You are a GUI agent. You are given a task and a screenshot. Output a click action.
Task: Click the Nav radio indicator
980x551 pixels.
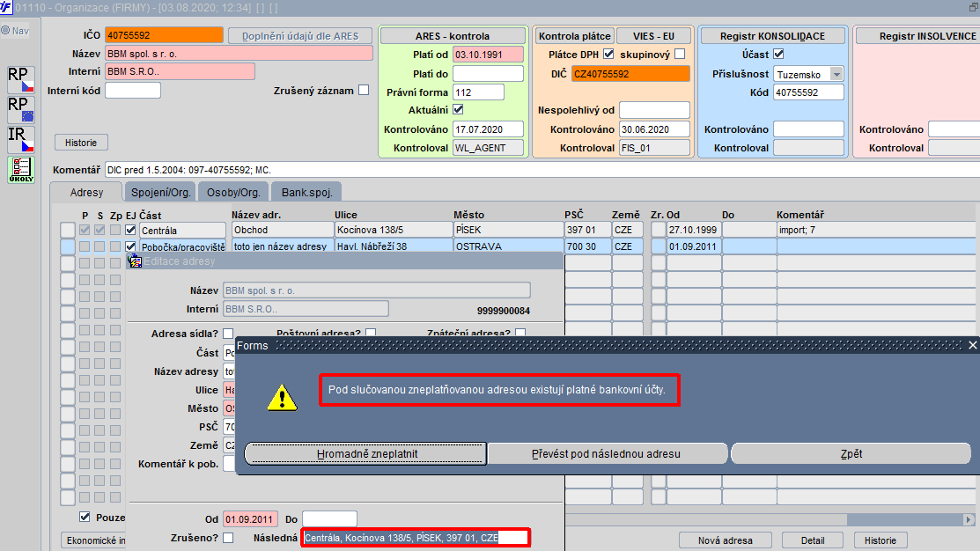pos(5,30)
